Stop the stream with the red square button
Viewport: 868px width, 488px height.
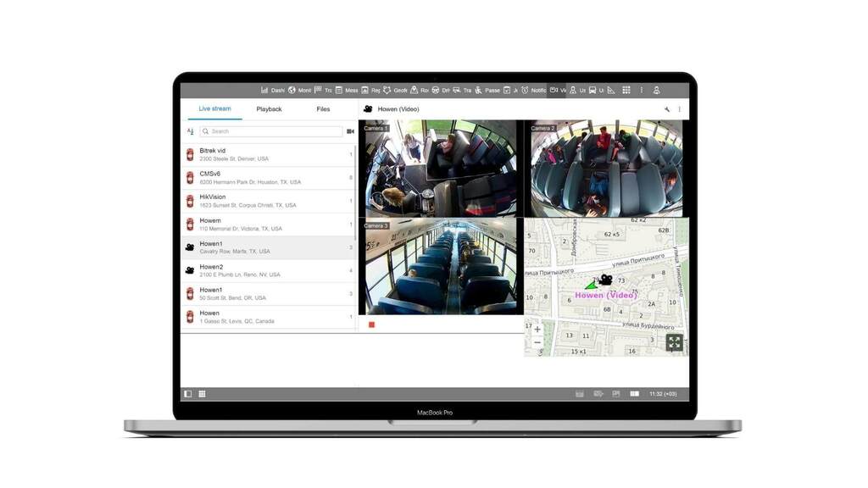372,324
